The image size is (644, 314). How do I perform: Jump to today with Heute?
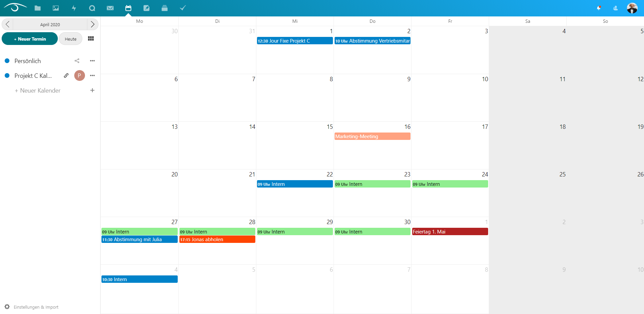click(71, 39)
